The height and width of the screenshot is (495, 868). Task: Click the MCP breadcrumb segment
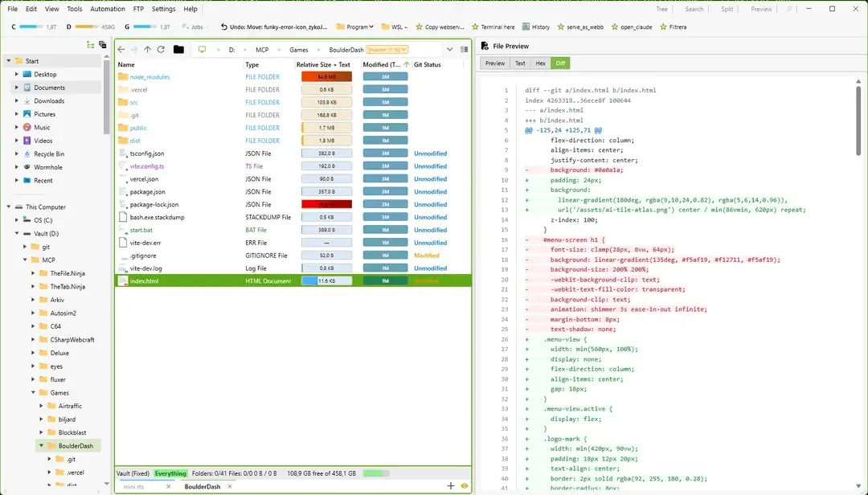coord(262,50)
